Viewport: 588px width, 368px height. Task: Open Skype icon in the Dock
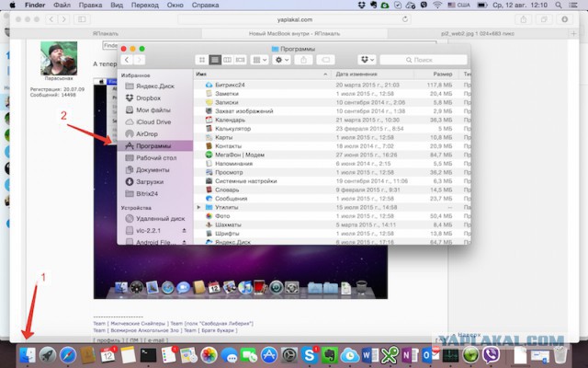[x=310, y=355]
